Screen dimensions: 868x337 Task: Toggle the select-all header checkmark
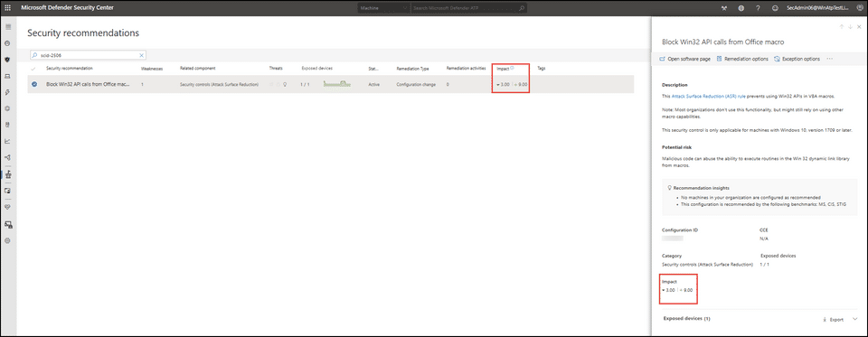pos(33,69)
